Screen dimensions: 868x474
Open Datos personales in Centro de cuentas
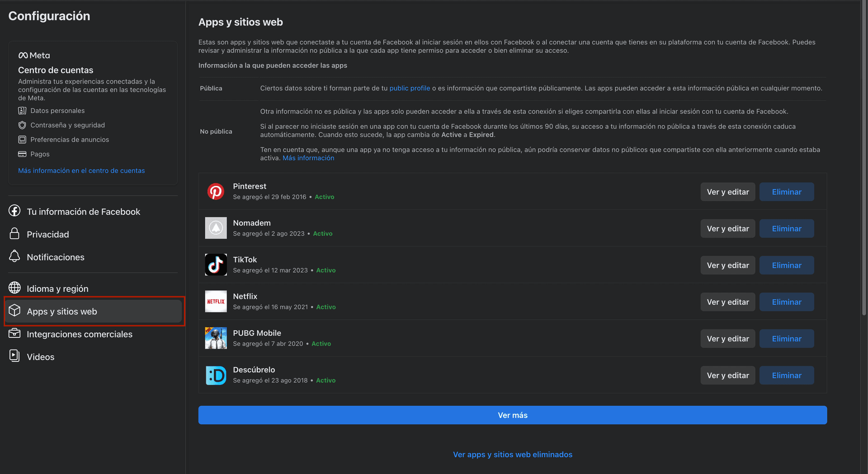click(57, 111)
